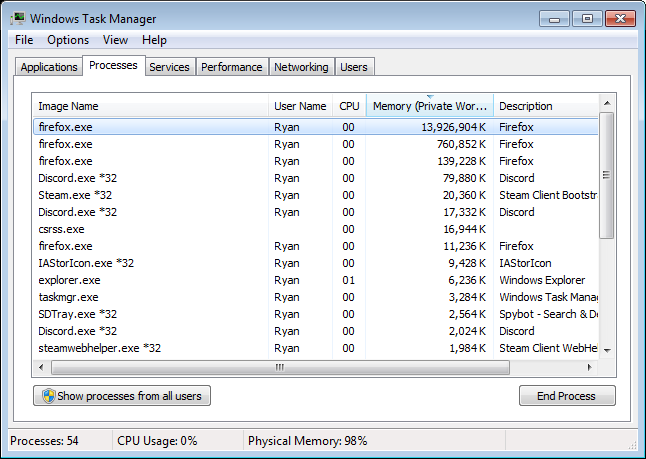Switch to the Performance tab
This screenshot has width=646, height=459.
[231, 67]
